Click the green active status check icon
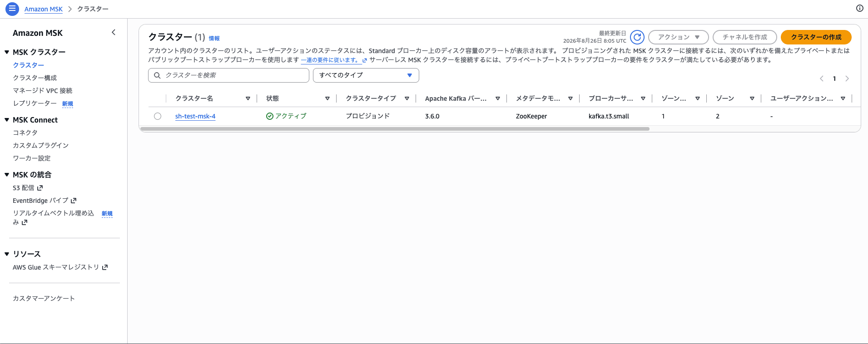 pos(270,116)
